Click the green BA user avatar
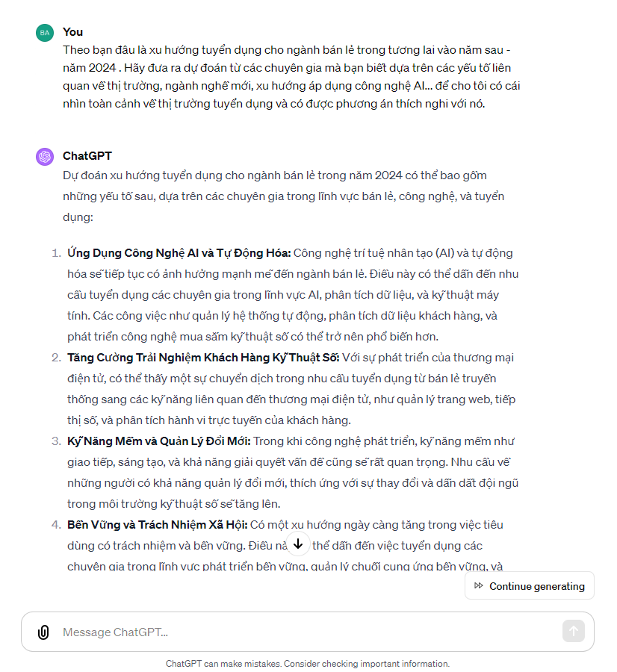The width and height of the screenshot is (617, 672). (45, 32)
